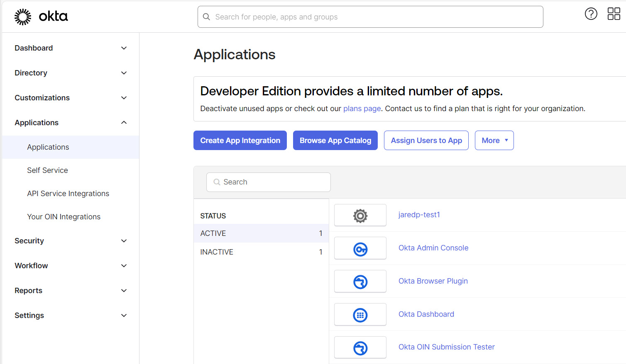Click the apps grid icon top right
Image resolution: width=626 pixels, height=364 pixels.
tap(614, 14)
